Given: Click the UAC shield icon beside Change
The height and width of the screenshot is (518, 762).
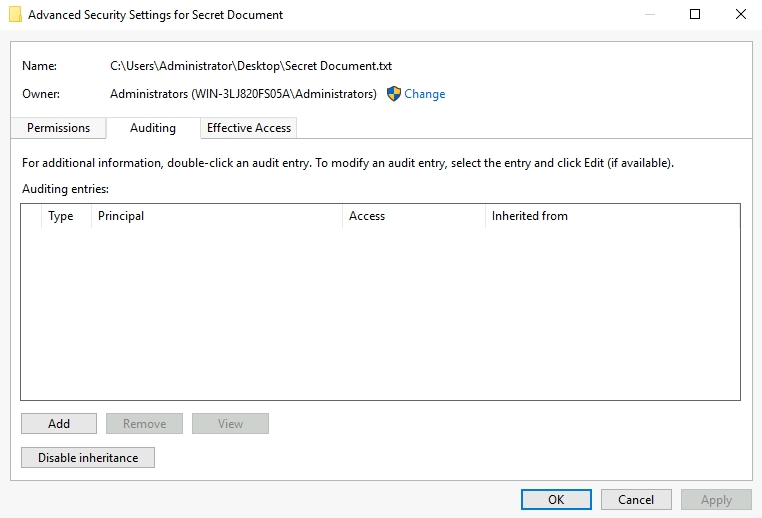Looking at the screenshot, I should [x=393, y=94].
